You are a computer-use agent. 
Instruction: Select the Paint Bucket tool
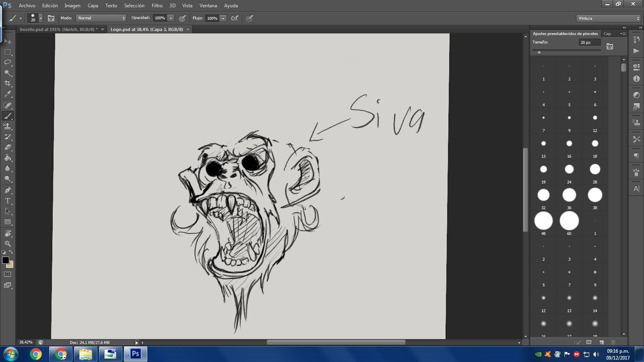click(x=8, y=158)
